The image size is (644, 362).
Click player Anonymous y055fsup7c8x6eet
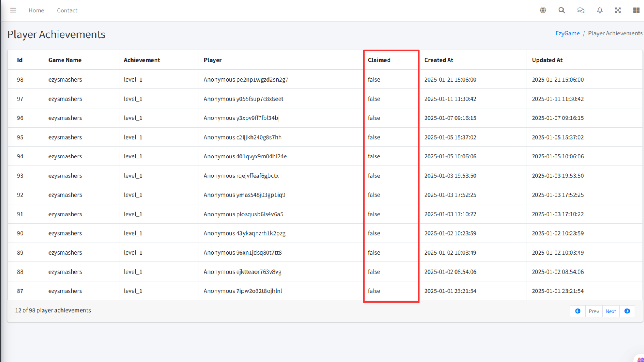click(244, 99)
